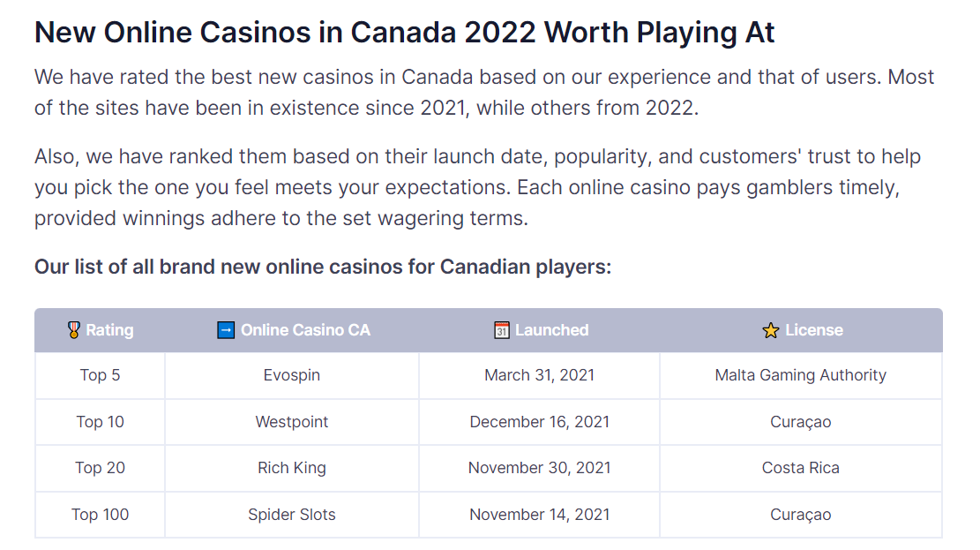Open the Westpoint casino entry
The height and width of the screenshot is (550, 980).
coord(292,422)
